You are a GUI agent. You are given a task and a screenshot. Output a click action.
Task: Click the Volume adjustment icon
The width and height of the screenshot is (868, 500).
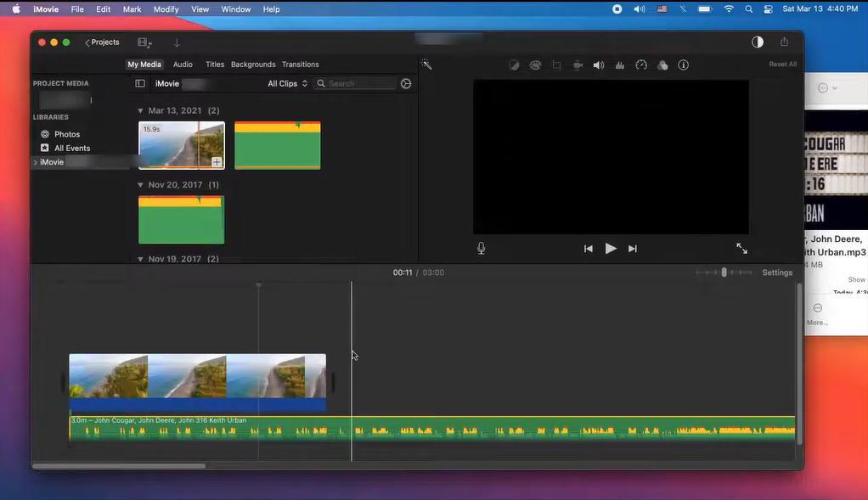click(599, 65)
